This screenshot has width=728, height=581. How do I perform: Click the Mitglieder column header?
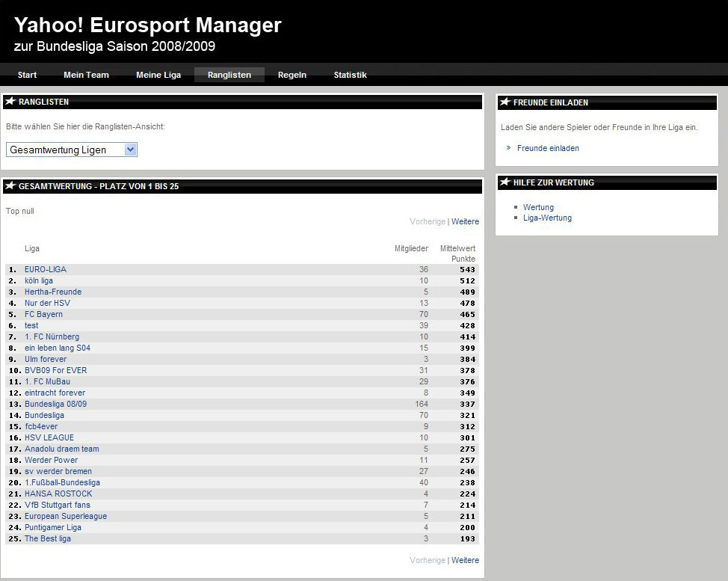(411, 248)
